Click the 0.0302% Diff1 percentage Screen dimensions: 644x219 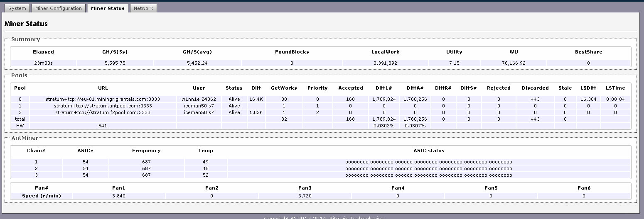(x=384, y=126)
